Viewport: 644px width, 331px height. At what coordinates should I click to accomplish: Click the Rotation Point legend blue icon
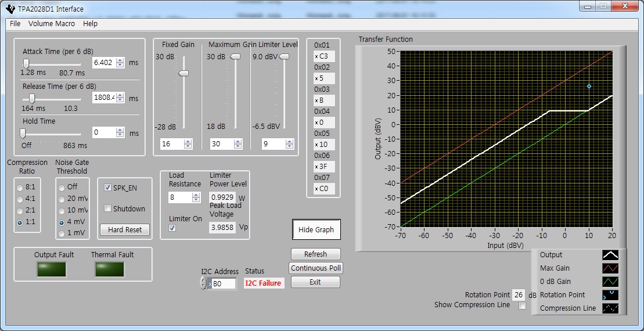[610, 295]
